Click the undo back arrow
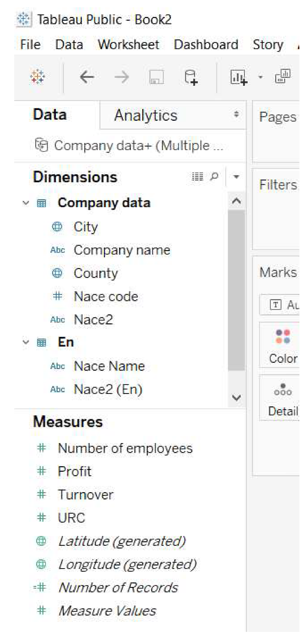The width and height of the screenshot is (307, 644). click(87, 77)
